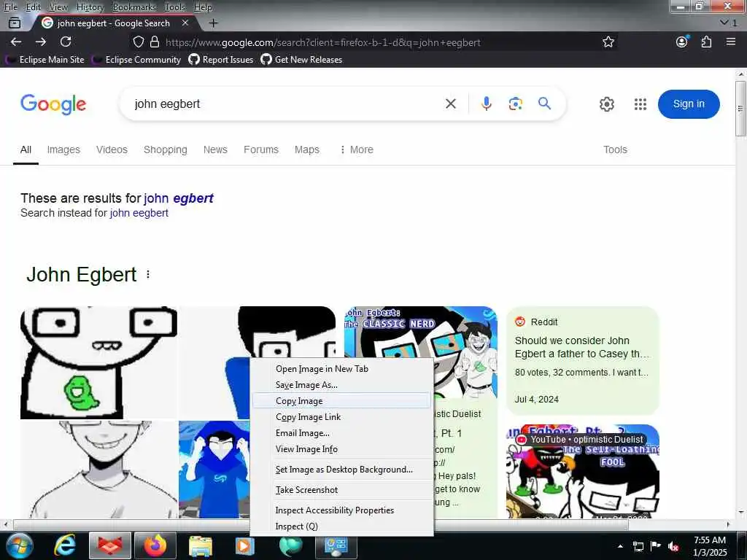747x560 pixels.
Task: Launch Internet Explorer from the taskbar
Action: coord(65,545)
